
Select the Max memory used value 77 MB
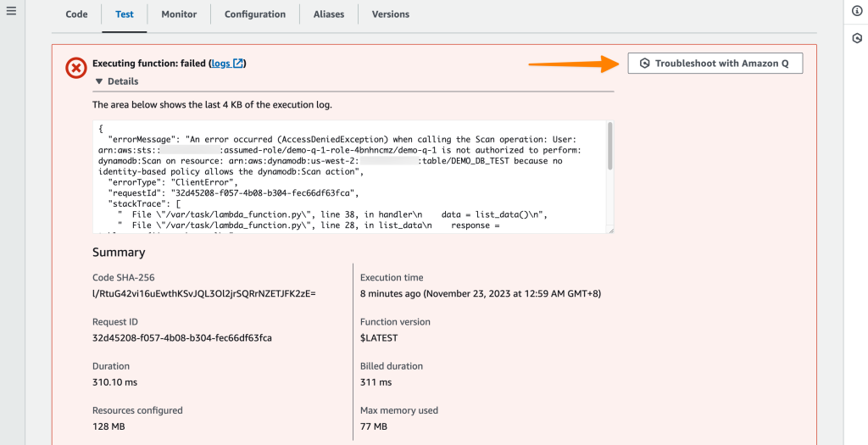click(374, 426)
